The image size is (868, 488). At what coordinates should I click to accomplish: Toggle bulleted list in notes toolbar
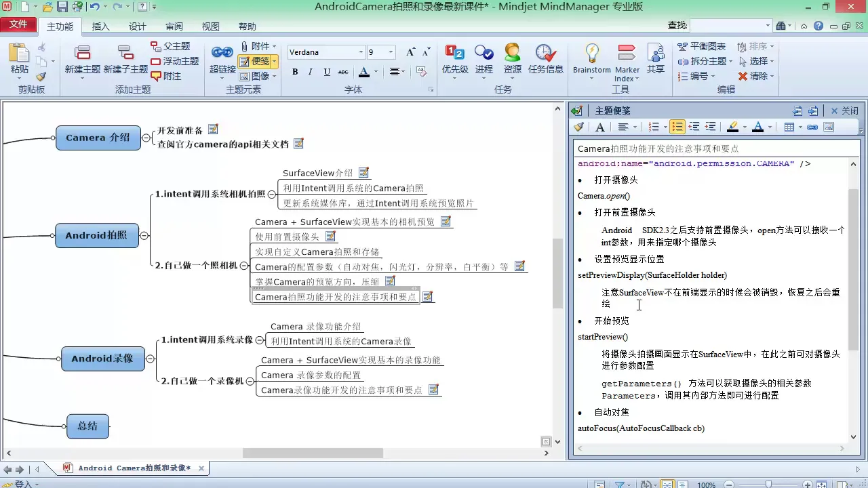point(677,127)
